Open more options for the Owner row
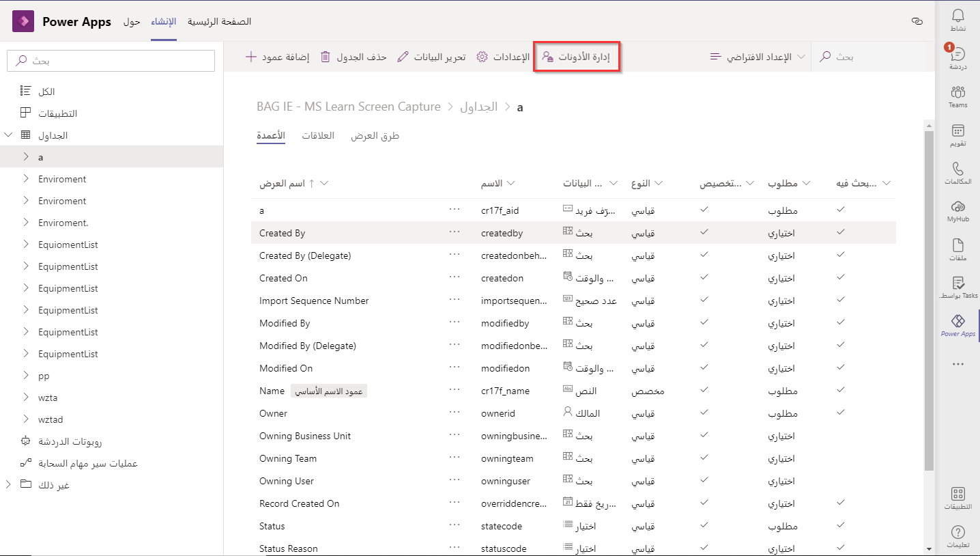The height and width of the screenshot is (556, 980). pyautogui.click(x=455, y=413)
